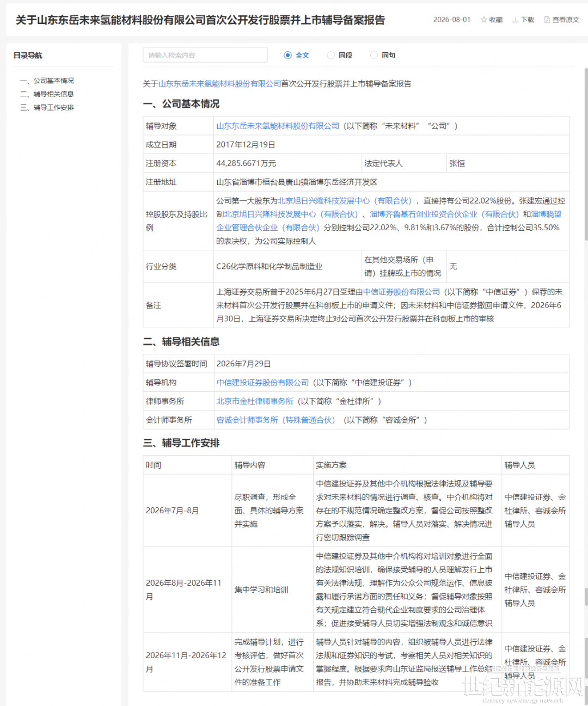Open 容诚会计师事务所（特殊普通合伙）link
The width and height of the screenshot is (588, 706).
tap(275, 420)
